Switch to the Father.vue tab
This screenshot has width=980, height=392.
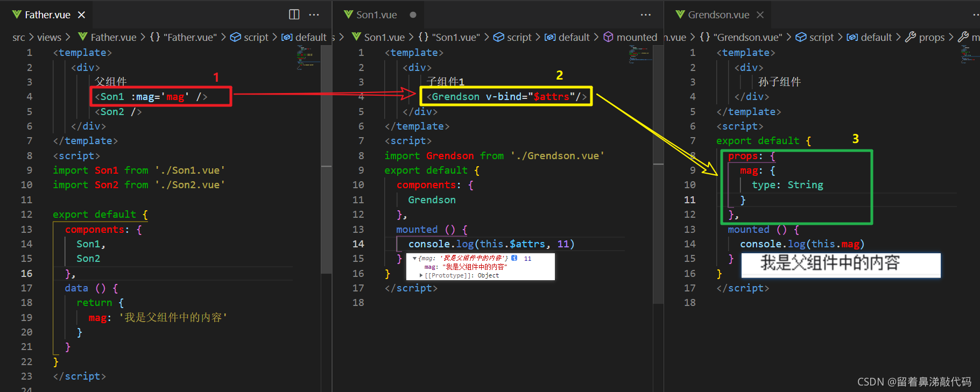click(47, 15)
